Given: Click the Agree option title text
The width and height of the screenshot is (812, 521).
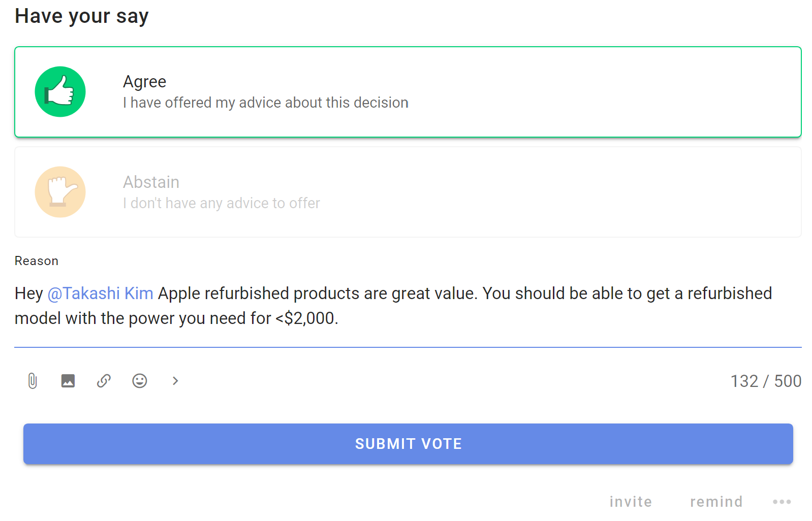Looking at the screenshot, I should 145,82.
